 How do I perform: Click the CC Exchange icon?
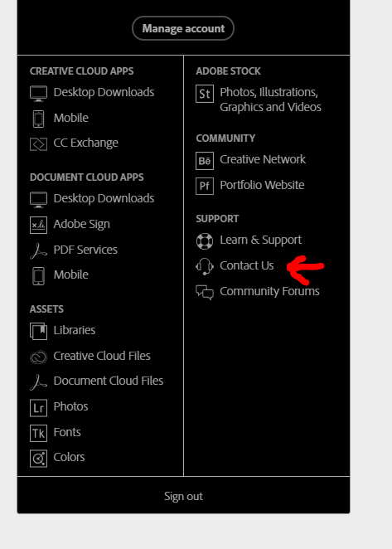click(x=38, y=143)
